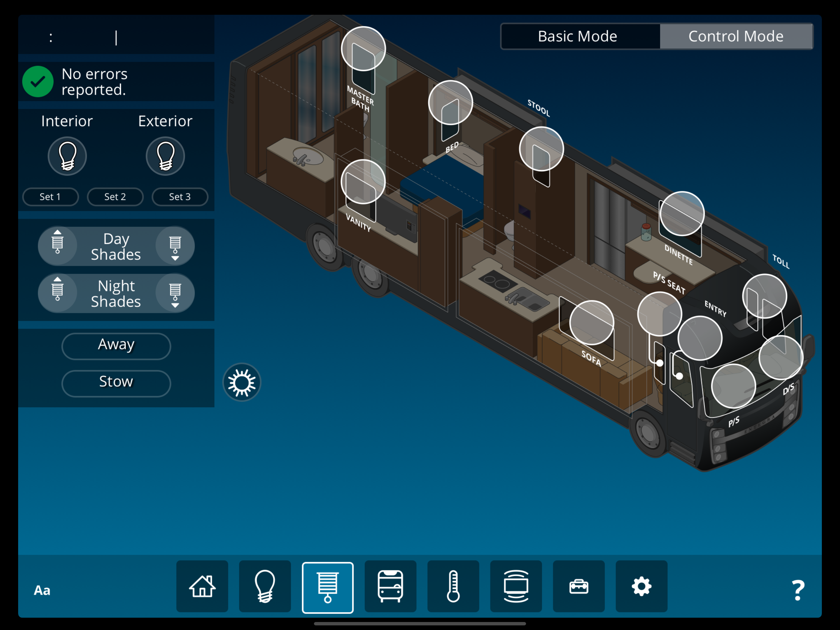The height and width of the screenshot is (630, 840).
Task: Raise the Night Shades up arrow
Action: click(x=57, y=293)
